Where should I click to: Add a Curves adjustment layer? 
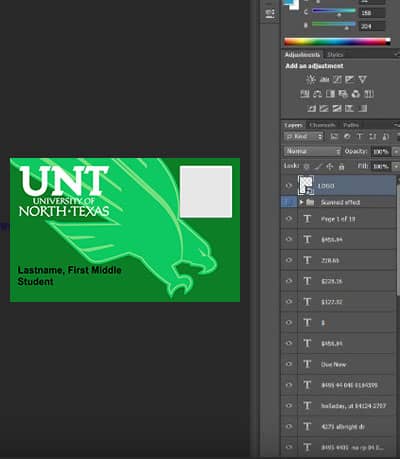pyautogui.click(x=337, y=79)
